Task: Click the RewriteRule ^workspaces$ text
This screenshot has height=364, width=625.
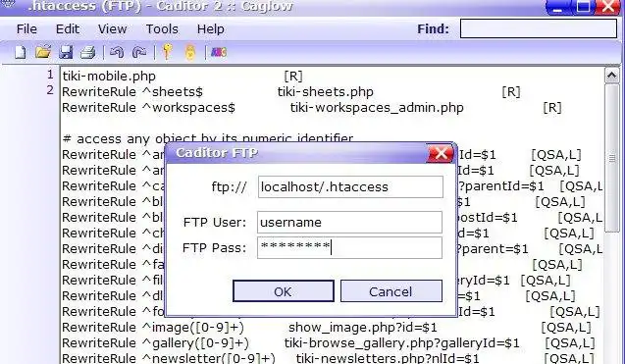Action: [x=149, y=108]
